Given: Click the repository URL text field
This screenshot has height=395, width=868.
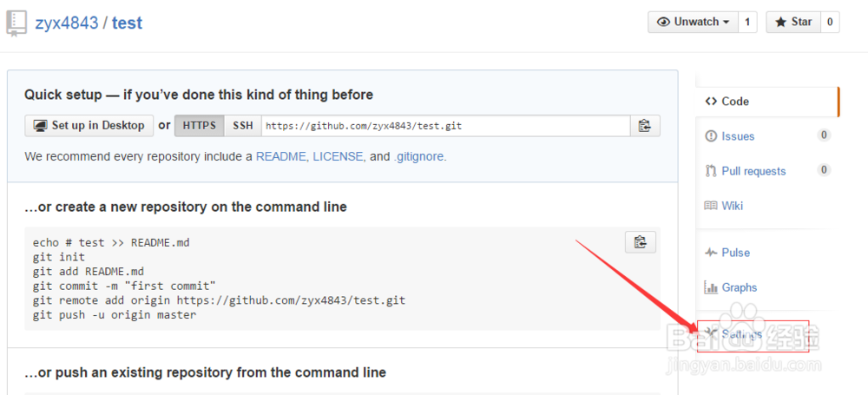Looking at the screenshot, I should click(444, 126).
